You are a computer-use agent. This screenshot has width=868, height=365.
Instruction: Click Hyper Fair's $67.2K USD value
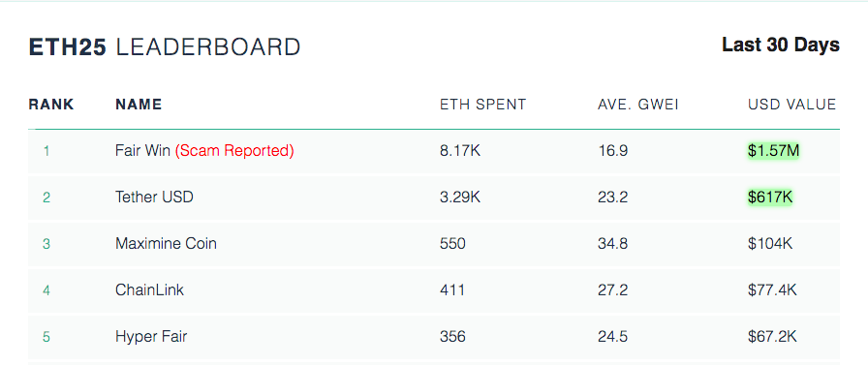(772, 336)
